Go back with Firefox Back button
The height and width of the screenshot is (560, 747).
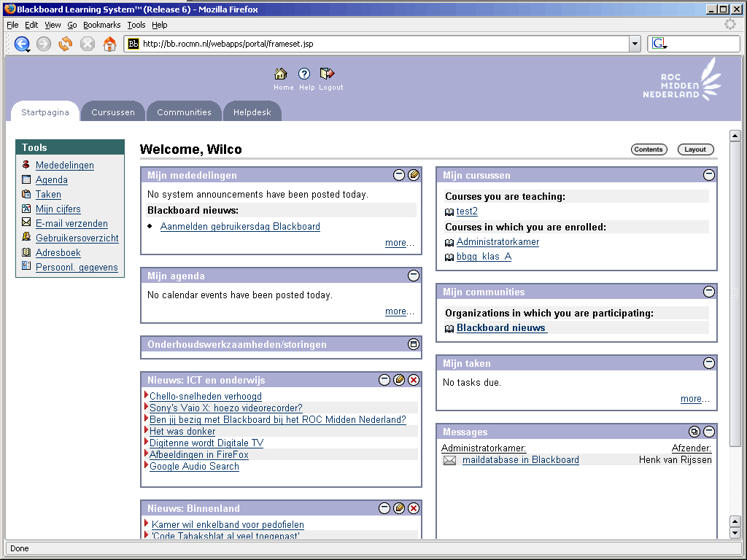click(x=22, y=44)
